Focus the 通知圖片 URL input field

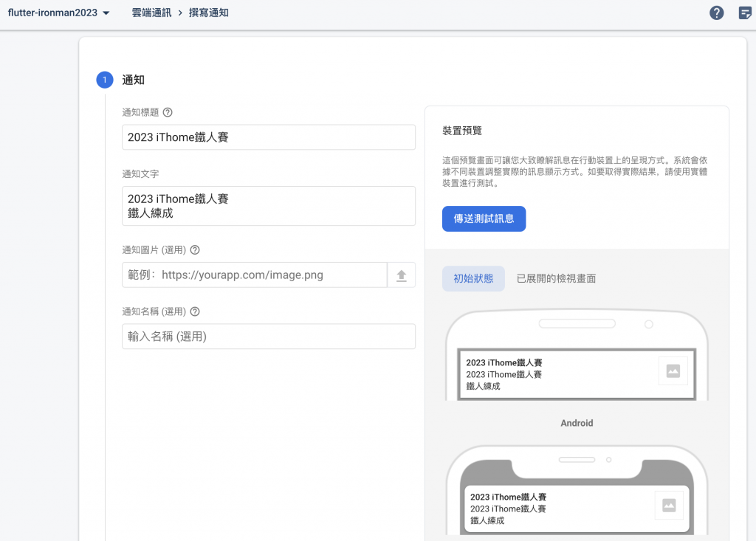click(x=255, y=275)
